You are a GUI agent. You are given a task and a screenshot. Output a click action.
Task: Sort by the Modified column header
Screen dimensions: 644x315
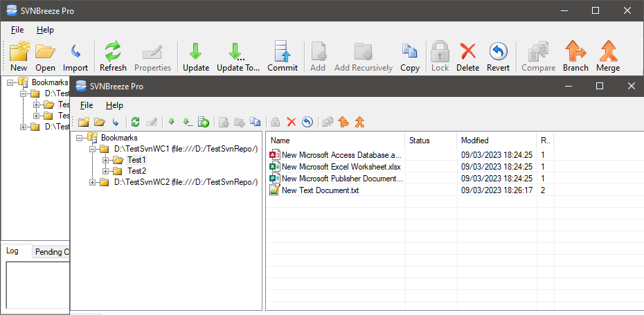(496, 141)
